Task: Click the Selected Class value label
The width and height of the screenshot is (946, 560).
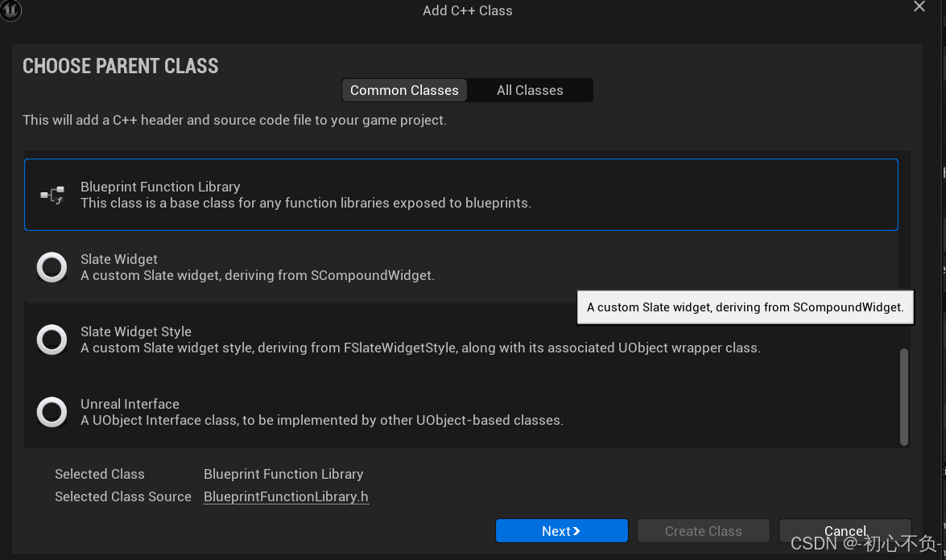Action: pos(283,474)
